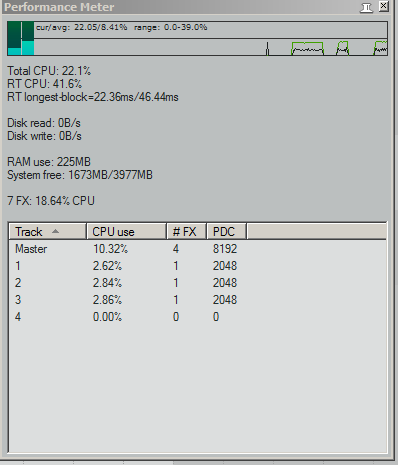This screenshot has height=465, width=398.
Task: Click the 7 FX: 18.64% CPU text
Action: [x=51, y=201]
